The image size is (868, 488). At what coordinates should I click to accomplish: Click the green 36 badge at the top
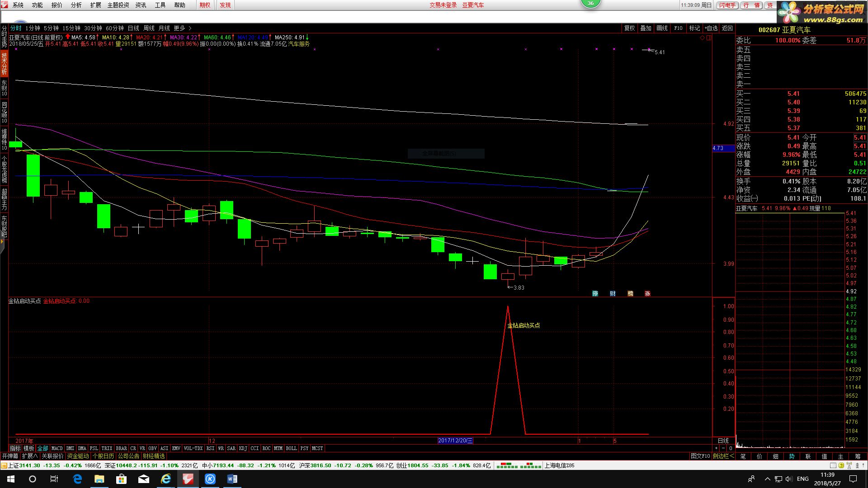pyautogui.click(x=590, y=3)
